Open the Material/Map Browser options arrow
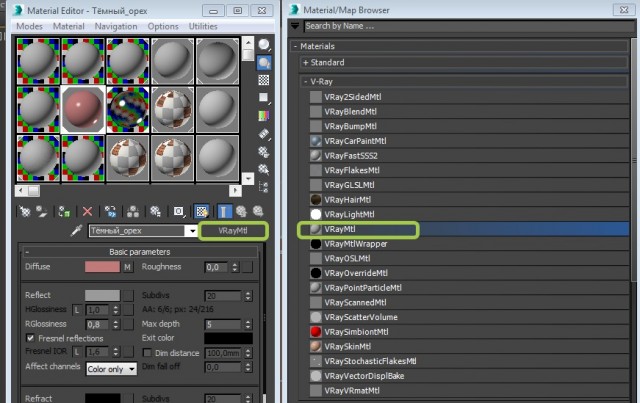Viewport: 640px width, 403px height. coord(295,26)
